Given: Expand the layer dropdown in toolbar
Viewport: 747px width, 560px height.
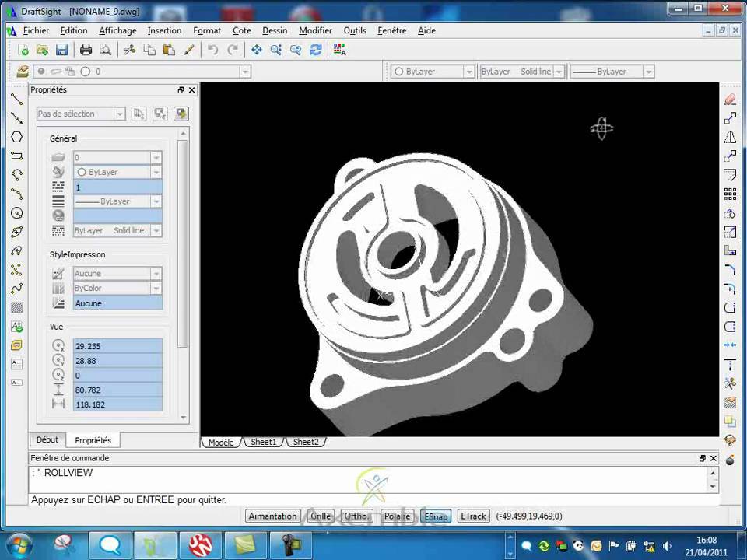Looking at the screenshot, I should click(x=245, y=72).
